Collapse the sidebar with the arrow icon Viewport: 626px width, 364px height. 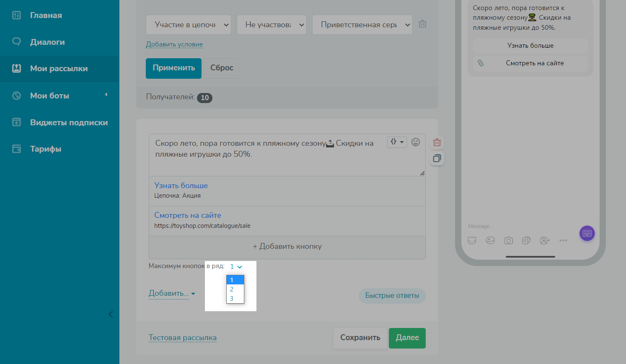(x=111, y=314)
